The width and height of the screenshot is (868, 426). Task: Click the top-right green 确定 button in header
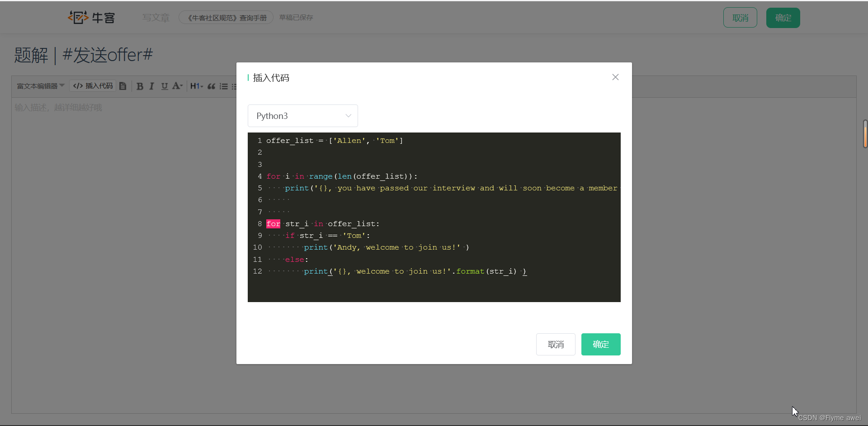coord(783,18)
